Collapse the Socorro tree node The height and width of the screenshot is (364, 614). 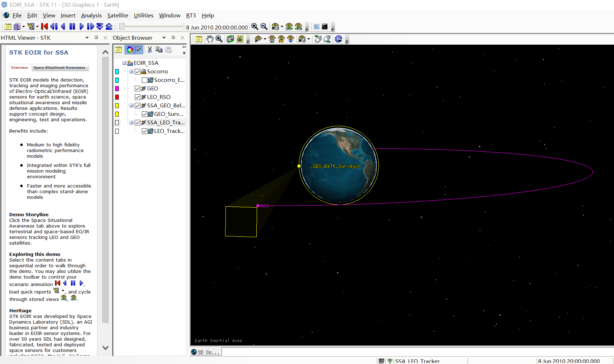tap(131, 72)
